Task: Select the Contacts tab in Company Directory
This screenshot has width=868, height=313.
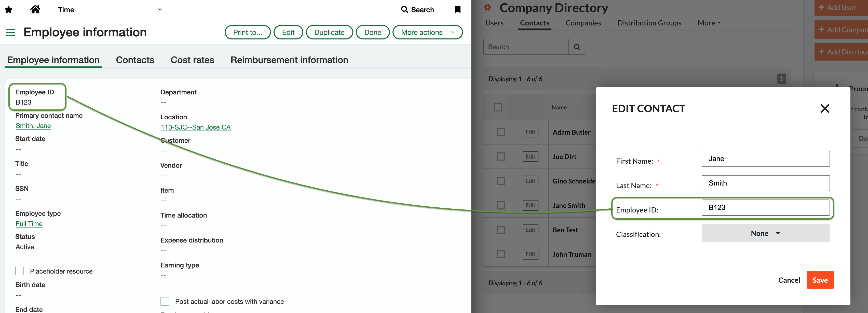Action: 534,23
